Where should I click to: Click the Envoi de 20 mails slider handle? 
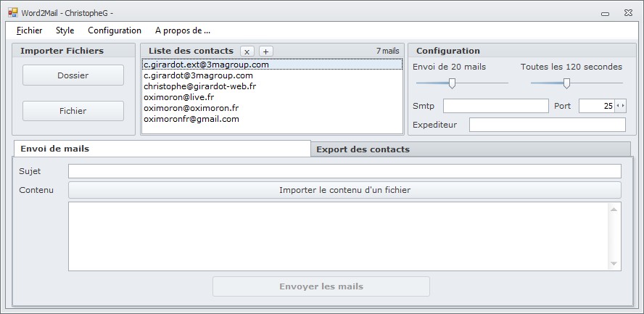pyautogui.click(x=452, y=83)
